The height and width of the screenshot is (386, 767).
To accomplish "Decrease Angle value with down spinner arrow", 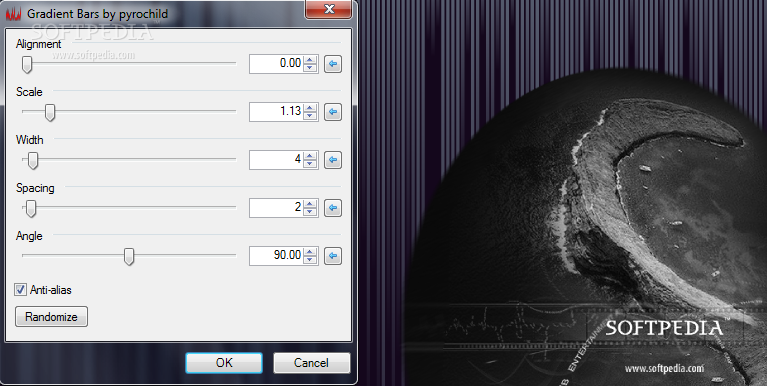I will (x=310, y=260).
